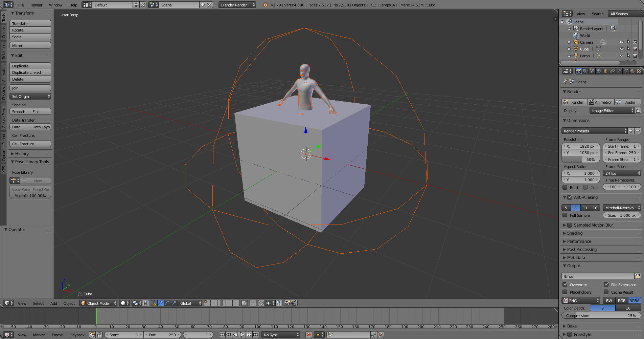Hide the Camera in the outliner
This screenshot has height=339, width=644.
pos(621,42)
